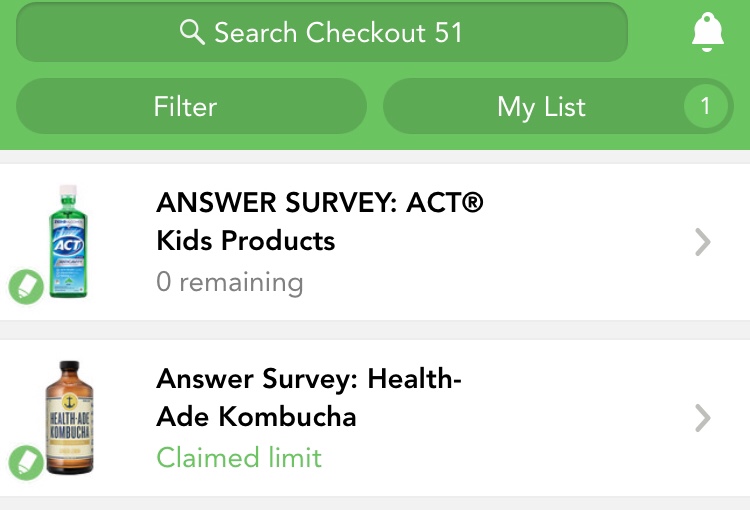The image size is (750, 510).
Task: Open the Health-Ade Kombucha bottle image
Action: 69,418
